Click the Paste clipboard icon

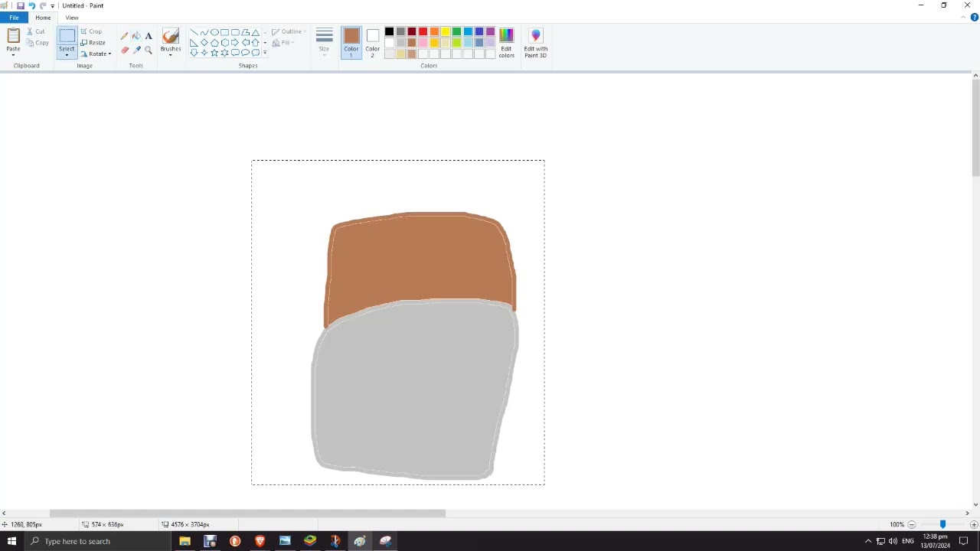pyautogui.click(x=13, y=36)
